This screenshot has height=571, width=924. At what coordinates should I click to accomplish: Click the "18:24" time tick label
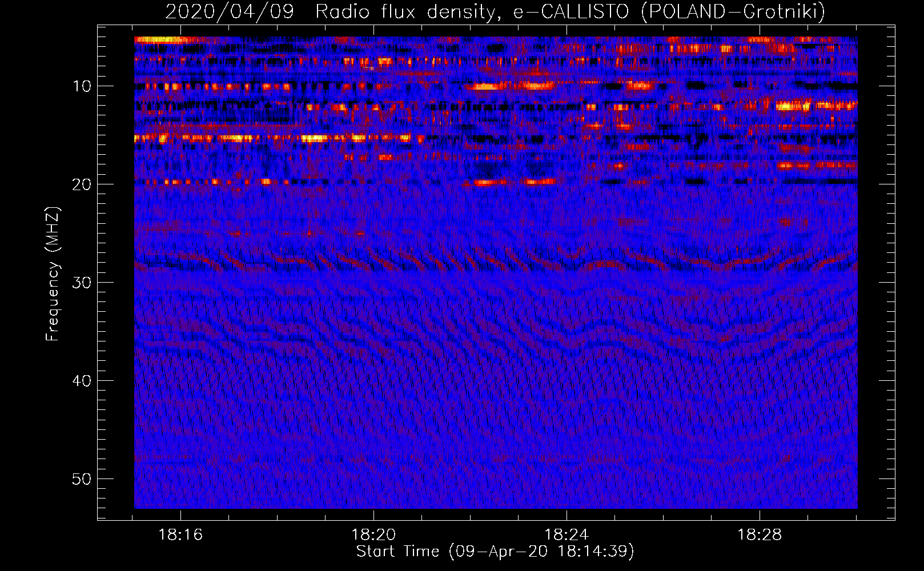coord(567,535)
